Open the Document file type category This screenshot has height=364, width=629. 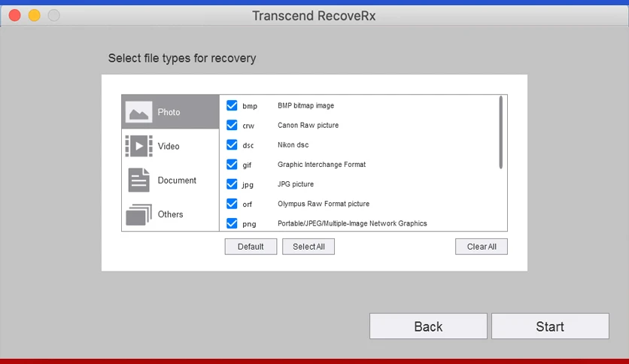click(171, 180)
